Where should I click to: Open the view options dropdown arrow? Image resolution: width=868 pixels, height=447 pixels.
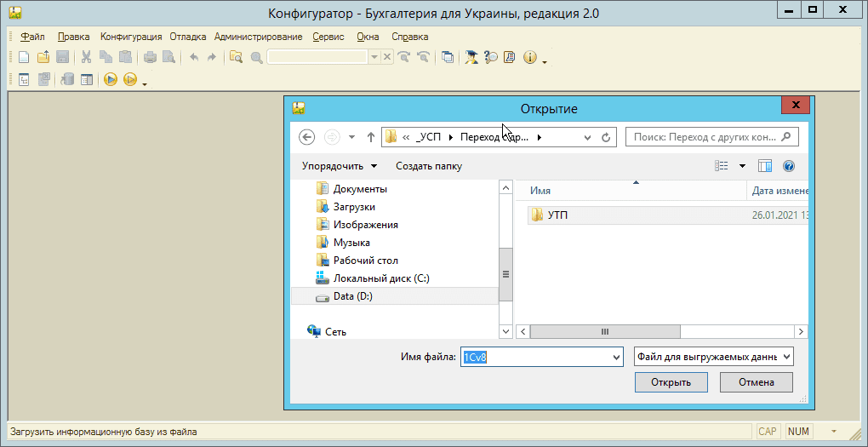coord(742,166)
